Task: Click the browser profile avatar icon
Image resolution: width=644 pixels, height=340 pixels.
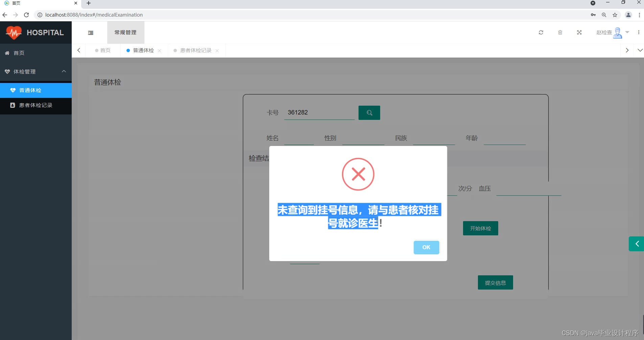Action: click(x=628, y=15)
